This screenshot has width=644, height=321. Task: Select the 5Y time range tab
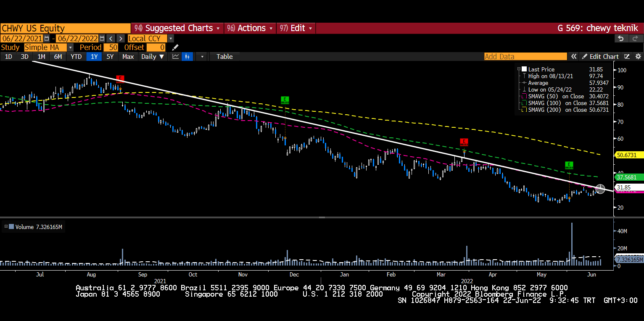110,57
